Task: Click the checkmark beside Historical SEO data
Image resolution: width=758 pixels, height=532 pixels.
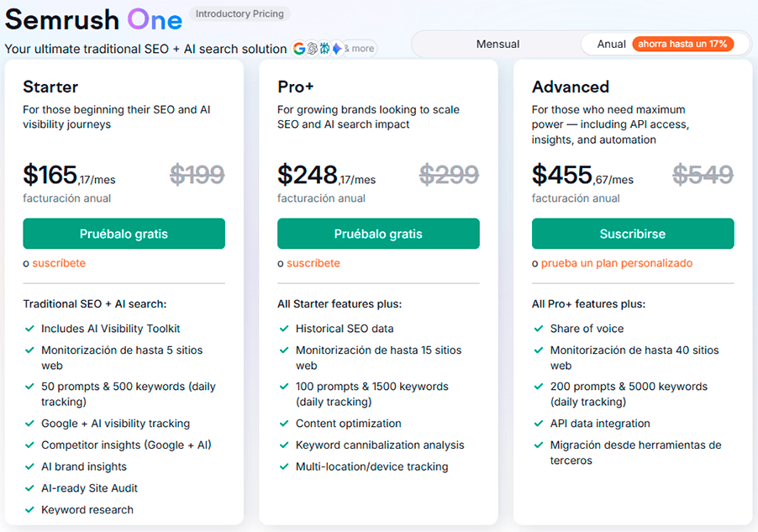Action: [283, 328]
